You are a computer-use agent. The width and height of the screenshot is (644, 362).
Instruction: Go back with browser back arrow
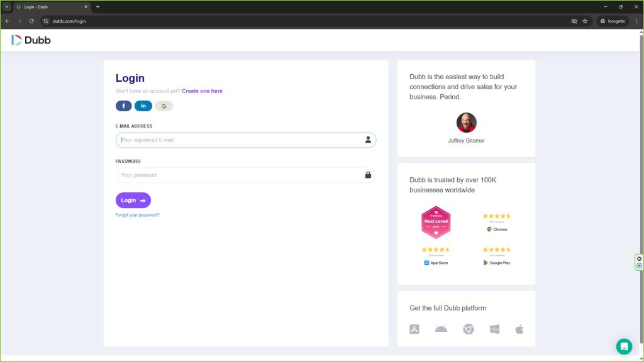coord(8,21)
